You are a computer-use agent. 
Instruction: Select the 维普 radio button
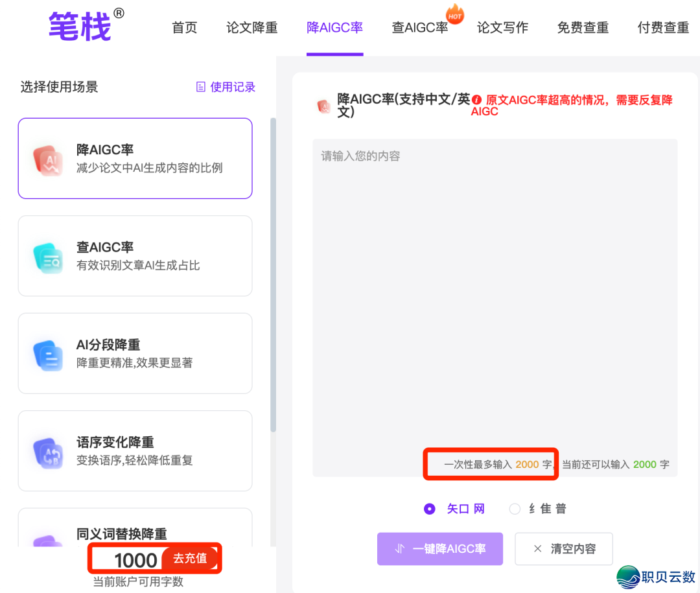[515, 509]
